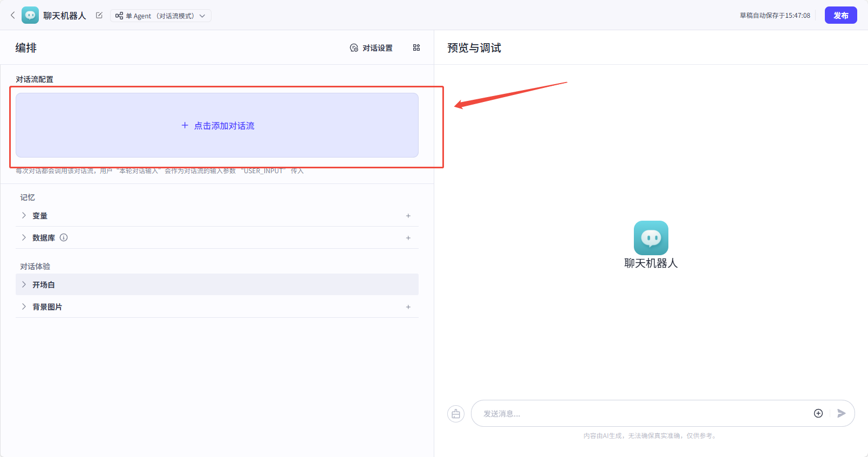Click the info icon next to 数据库
The width and height of the screenshot is (868, 457).
click(x=64, y=237)
